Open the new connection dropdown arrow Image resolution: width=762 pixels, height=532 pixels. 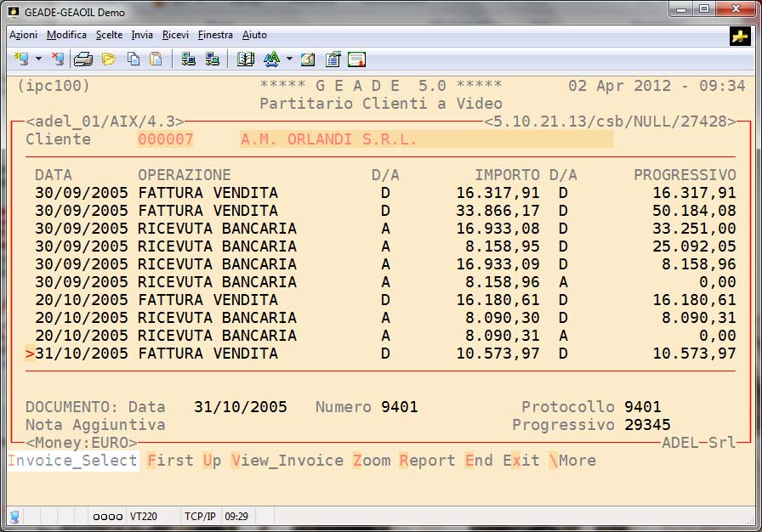[38, 59]
